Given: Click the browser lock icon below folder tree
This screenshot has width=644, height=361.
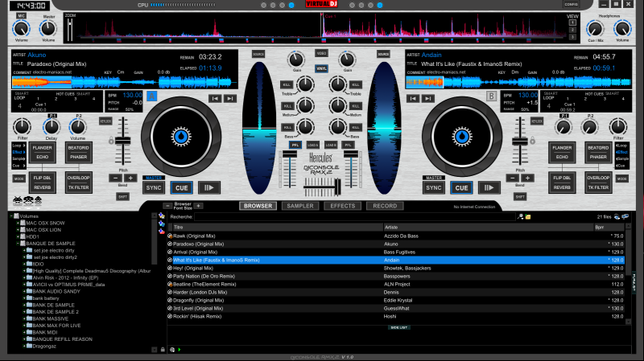Looking at the screenshot, I should (163, 350).
